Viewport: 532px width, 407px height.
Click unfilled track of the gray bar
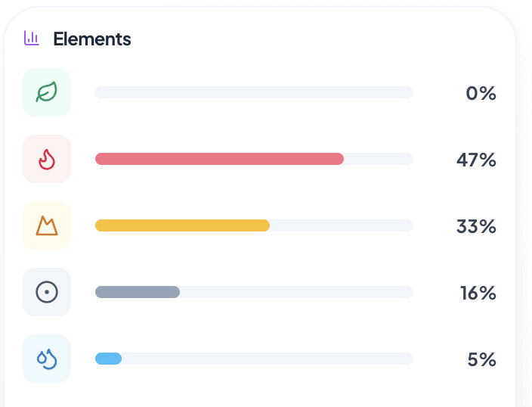click(296, 292)
